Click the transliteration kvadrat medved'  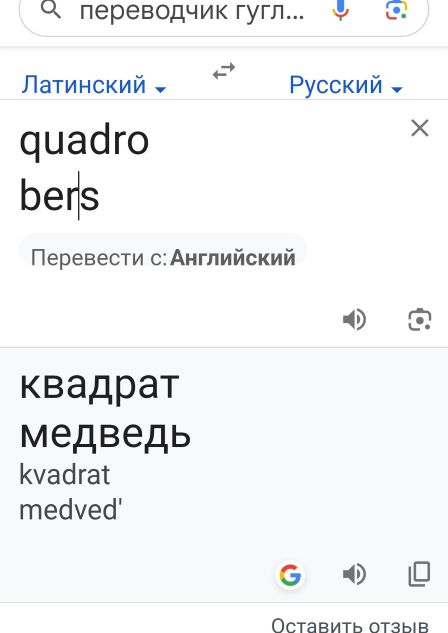pyautogui.click(x=71, y=492)
